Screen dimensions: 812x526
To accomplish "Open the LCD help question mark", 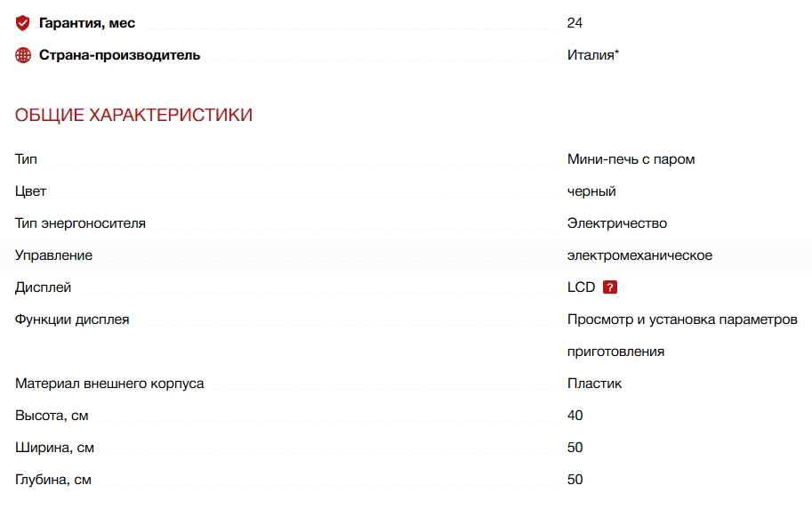I will click(x=610, y=287).
